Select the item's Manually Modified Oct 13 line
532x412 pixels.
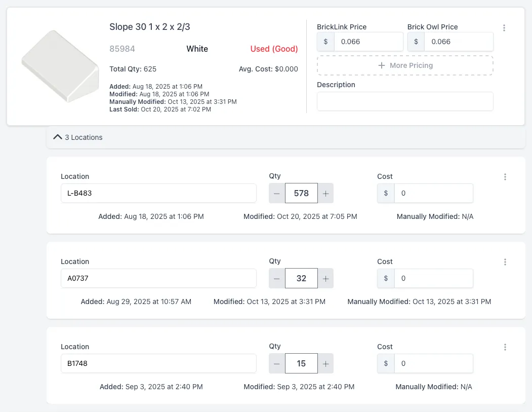pyautogui.click(x=173, y=102)
